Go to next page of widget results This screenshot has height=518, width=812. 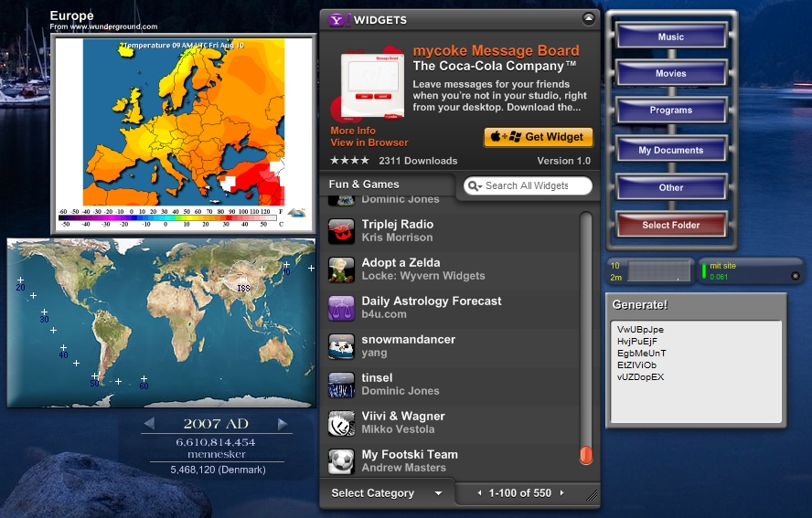tap(561, 493)
